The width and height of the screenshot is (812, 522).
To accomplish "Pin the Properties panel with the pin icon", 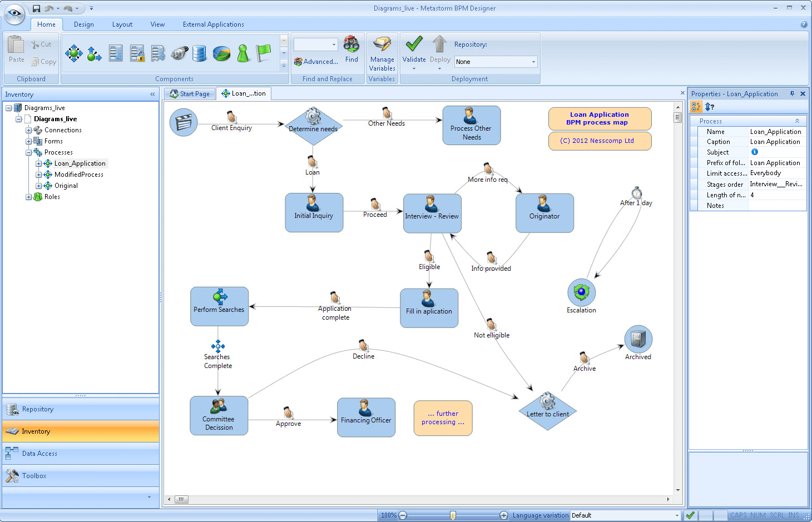I will (792, 93).
